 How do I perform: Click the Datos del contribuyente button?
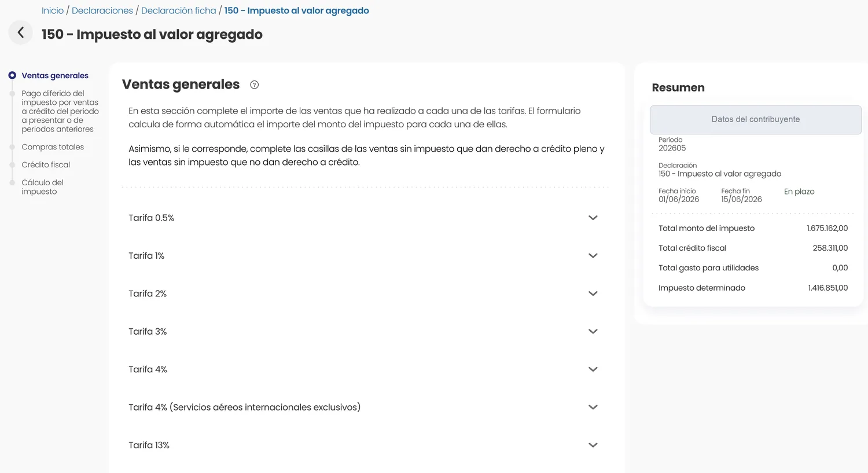click(756, 119)
